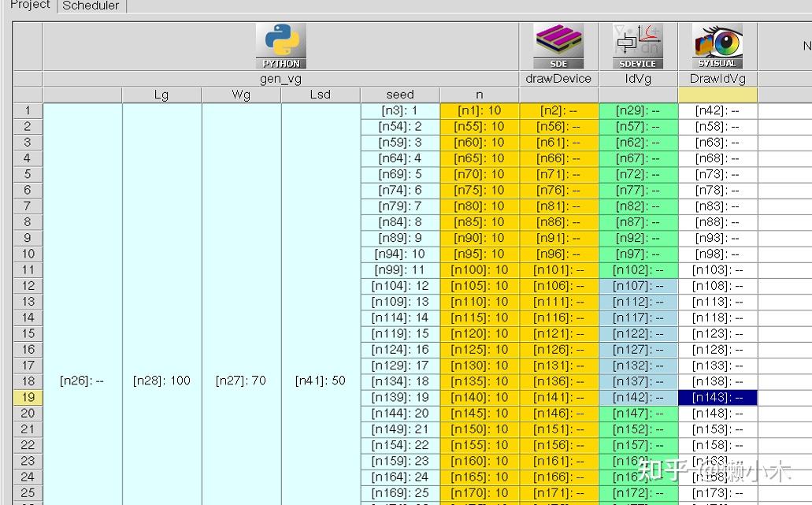Click IdVg node [n127]
The image size is (812, 505).
coord(638,350)
